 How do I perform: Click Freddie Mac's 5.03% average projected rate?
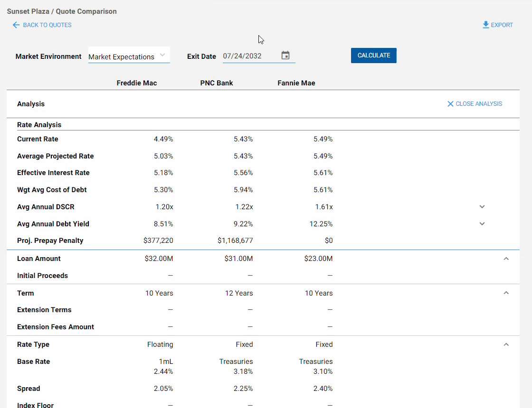tap(163, 156)
